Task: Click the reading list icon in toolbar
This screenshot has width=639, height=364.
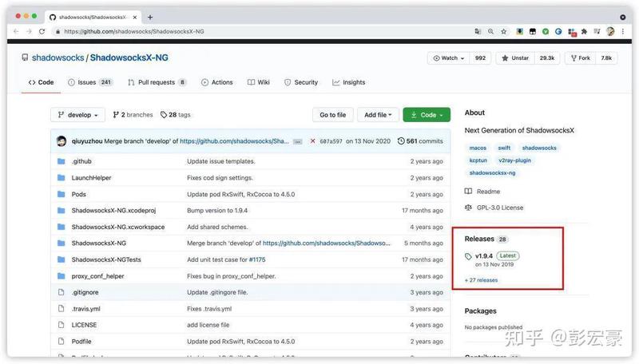Action: (x=597, y=31)
